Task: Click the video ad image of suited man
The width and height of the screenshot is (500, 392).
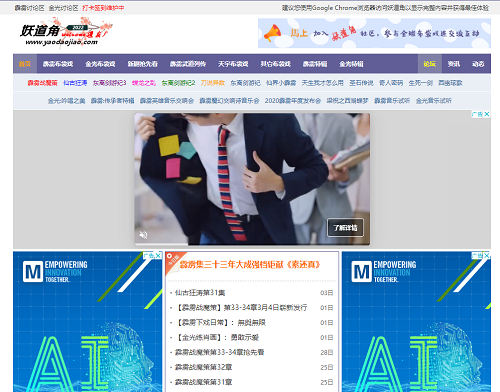Action: coord(252,179)
